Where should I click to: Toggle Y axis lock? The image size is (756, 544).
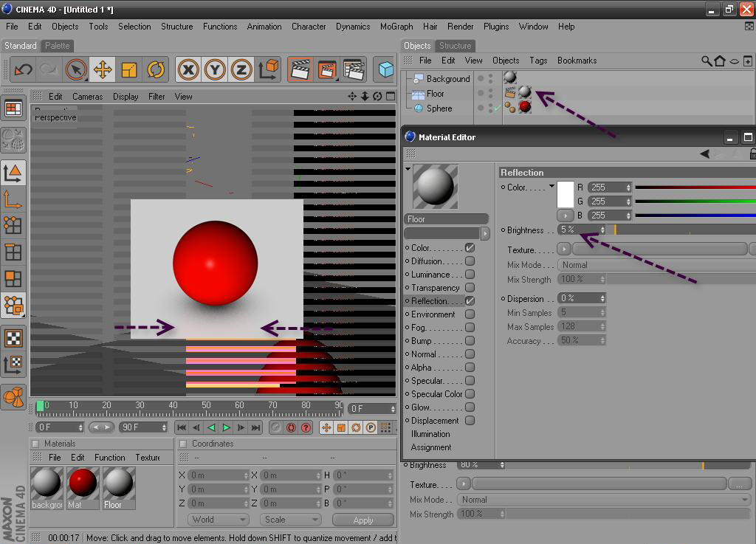pyautogui.click(x=215, y=70)
